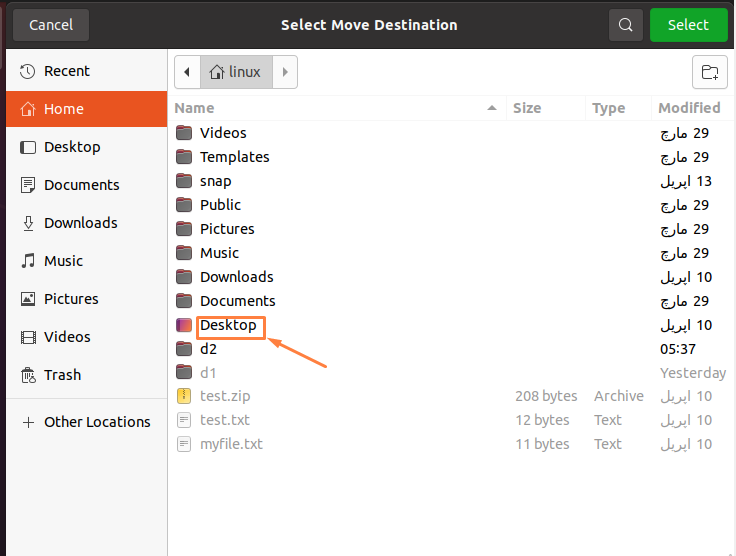Click the test.txt file row
736x556 pixels.
pyautogui.click(x=451, y=420)
